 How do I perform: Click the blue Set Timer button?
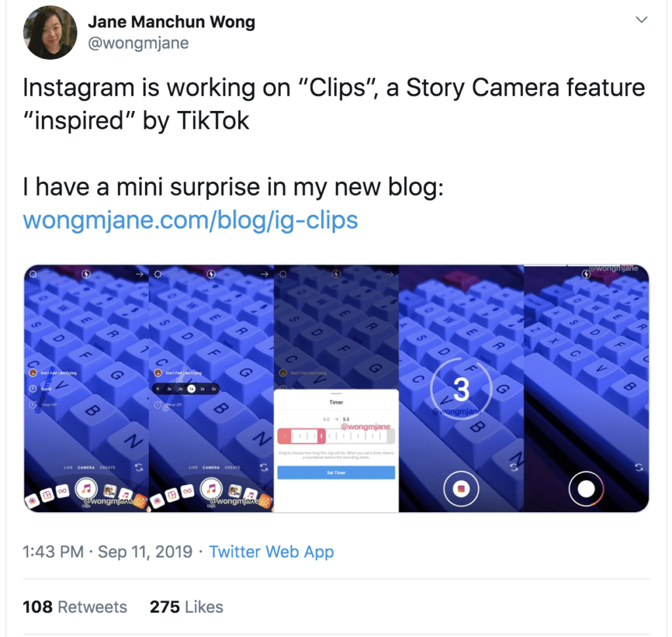[336, 473]
